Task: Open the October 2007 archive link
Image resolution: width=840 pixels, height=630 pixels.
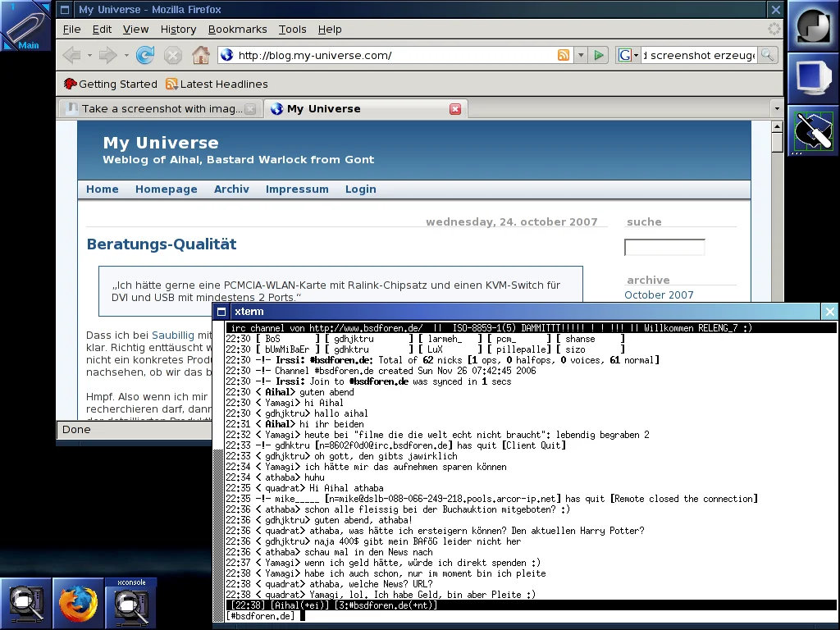Action: (x=659, y=295)
